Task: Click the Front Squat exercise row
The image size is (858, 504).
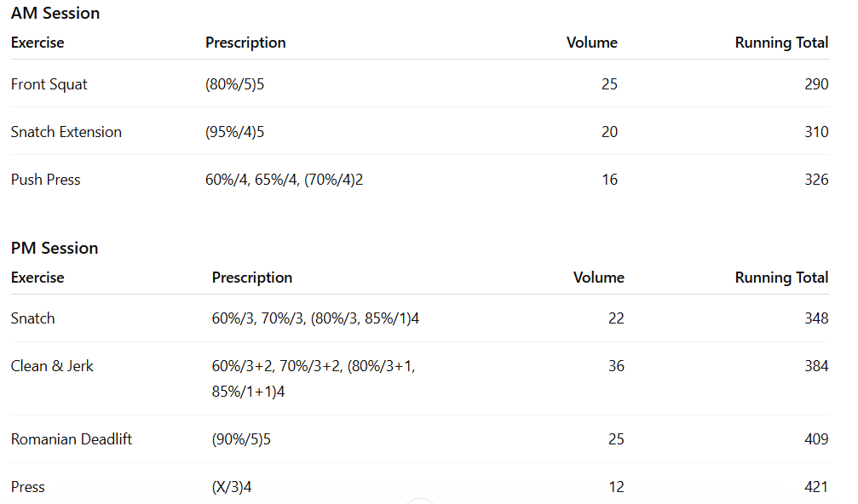Action: coord(49,84)
